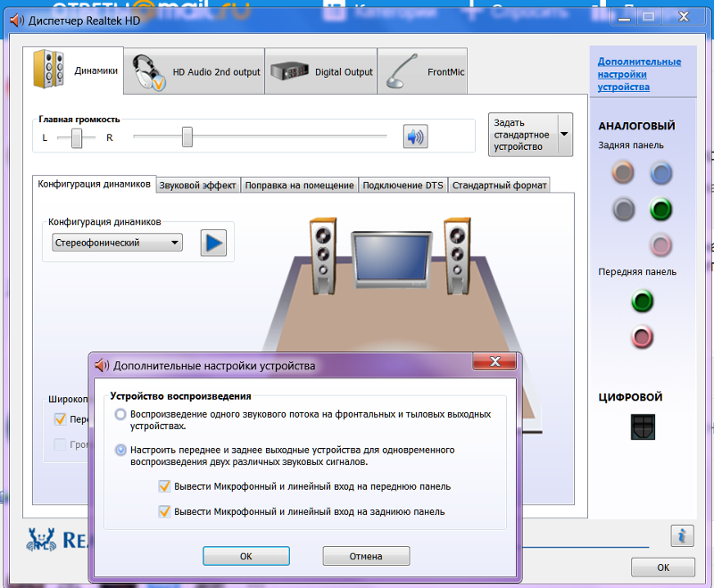The height and width of the screenshot is (588, 714).
Task: Click the orange rear panel jack
Action: click(623, 172)
